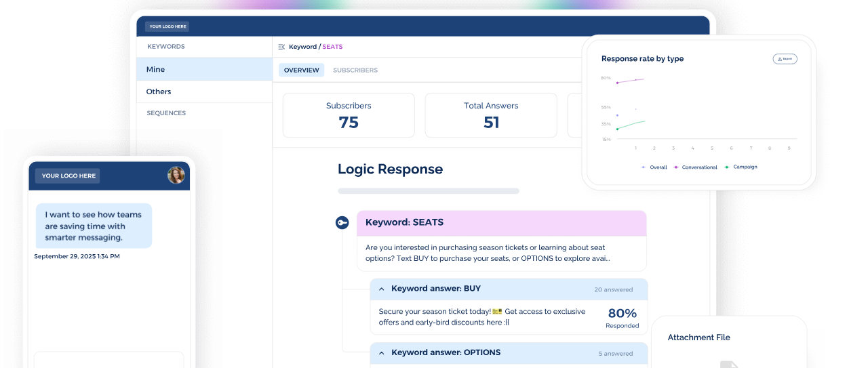The width and height of the screenshot is (868, 368).
Task: Select Mine in the Keywords sidebar
Action: pyautogui.click(x=204, y=69)
